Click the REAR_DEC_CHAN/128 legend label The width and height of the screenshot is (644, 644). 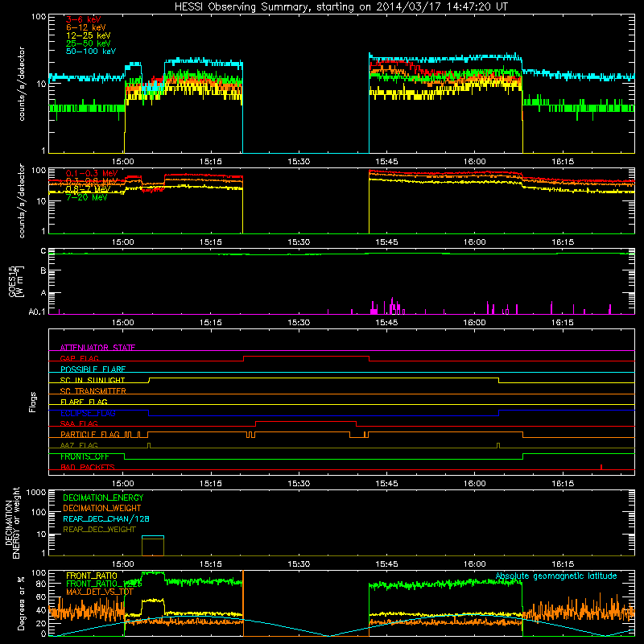(x=106, y=518)
